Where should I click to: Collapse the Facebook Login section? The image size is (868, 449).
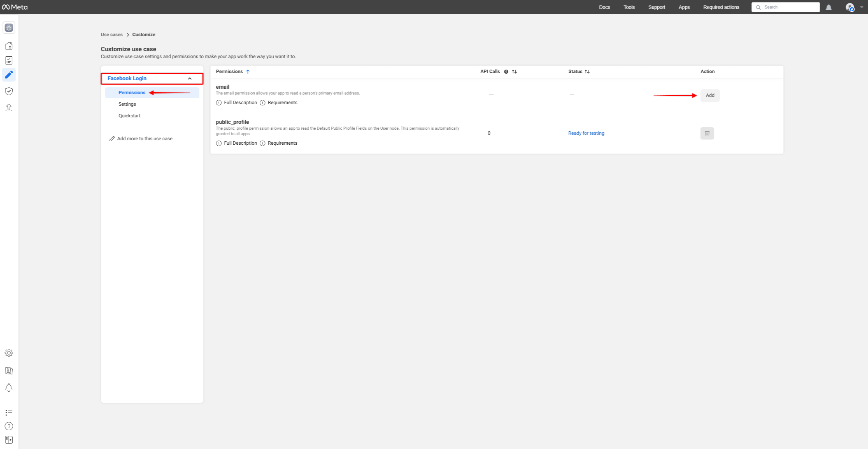click(190, 78)
